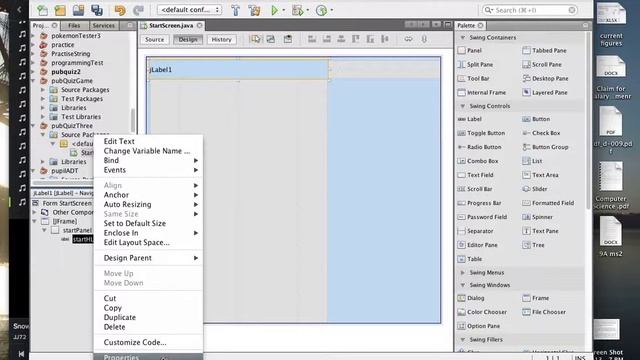
Task: Click the green Run Project icon
Action: click(275, 10)
